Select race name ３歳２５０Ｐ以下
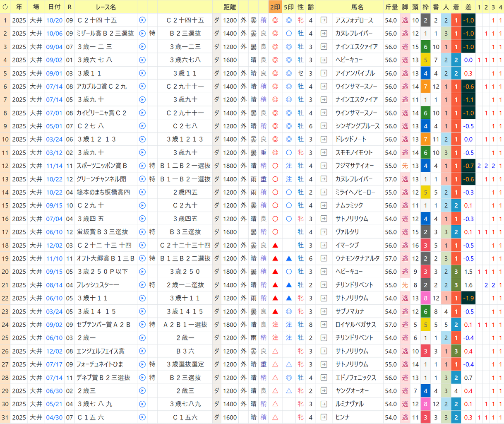Viewport: 504px width, 424px height. (x=103, y=272)
